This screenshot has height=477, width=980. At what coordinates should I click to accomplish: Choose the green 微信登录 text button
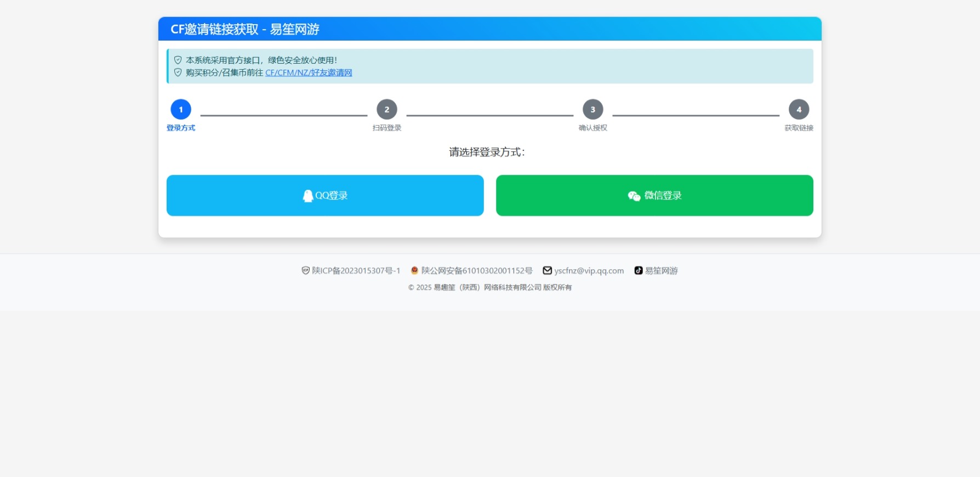point(663,196)
